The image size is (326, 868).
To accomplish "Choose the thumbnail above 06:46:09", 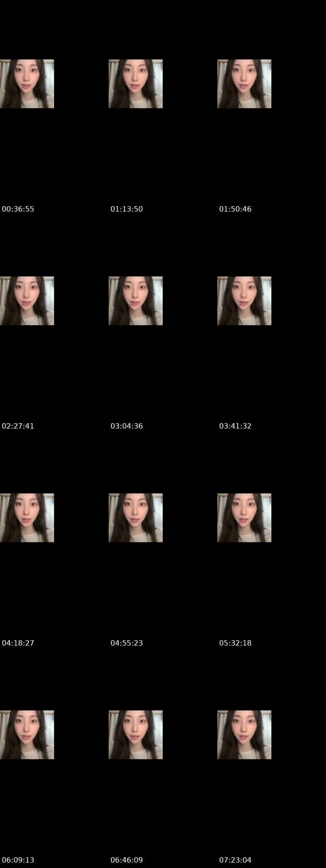I will pyautogui.click(x=135, y=735).
